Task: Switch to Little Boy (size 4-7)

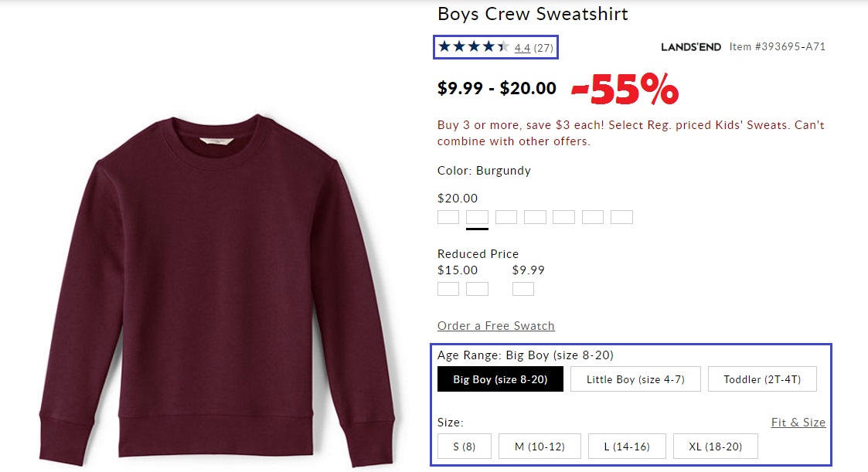Action: 635,379
